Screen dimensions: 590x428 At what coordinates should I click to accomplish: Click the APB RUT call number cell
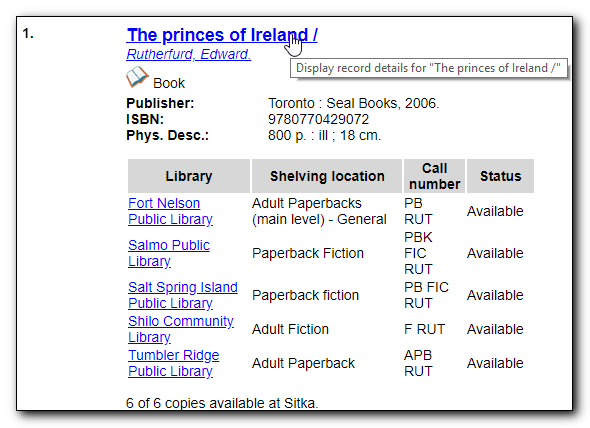tap(418, 363)
